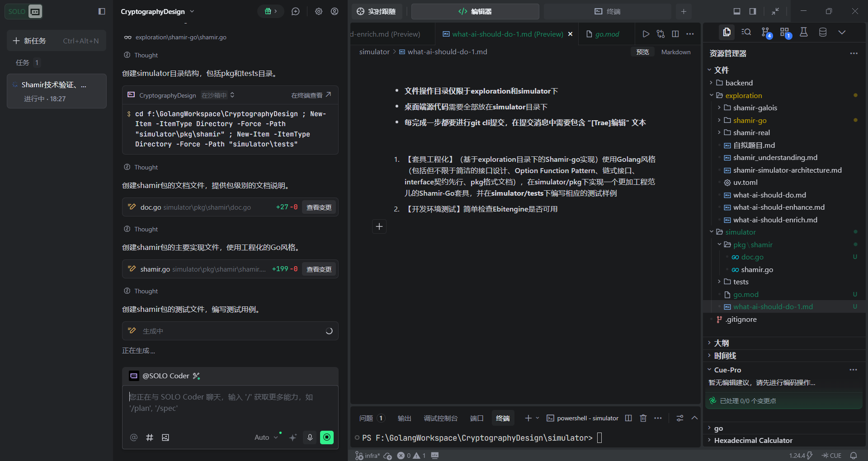This screenshot has width=868, height=461.
Task: Open the Source Control icon in sidebar
Action: 766,33
